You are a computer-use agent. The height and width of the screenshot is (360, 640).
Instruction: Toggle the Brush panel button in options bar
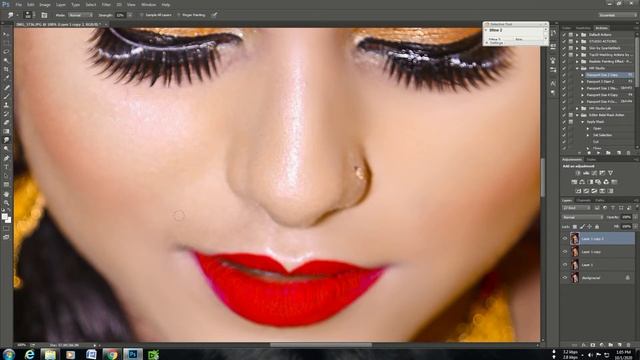pyautogui.click(x=44, y=15)
